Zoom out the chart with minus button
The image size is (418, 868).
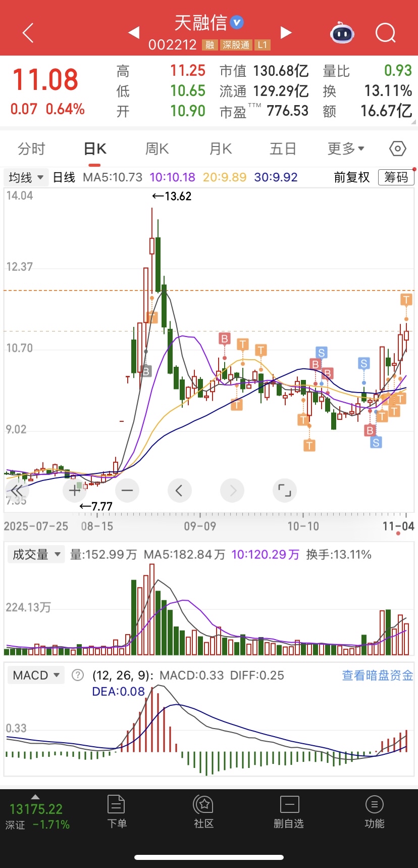(x=127, y=490)
